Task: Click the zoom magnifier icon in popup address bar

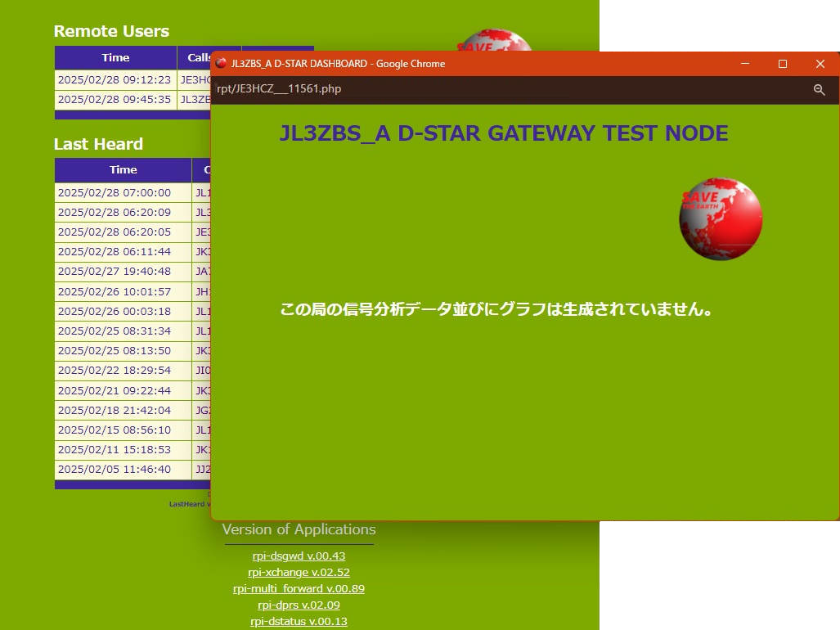Action: [x=819, y=90]
